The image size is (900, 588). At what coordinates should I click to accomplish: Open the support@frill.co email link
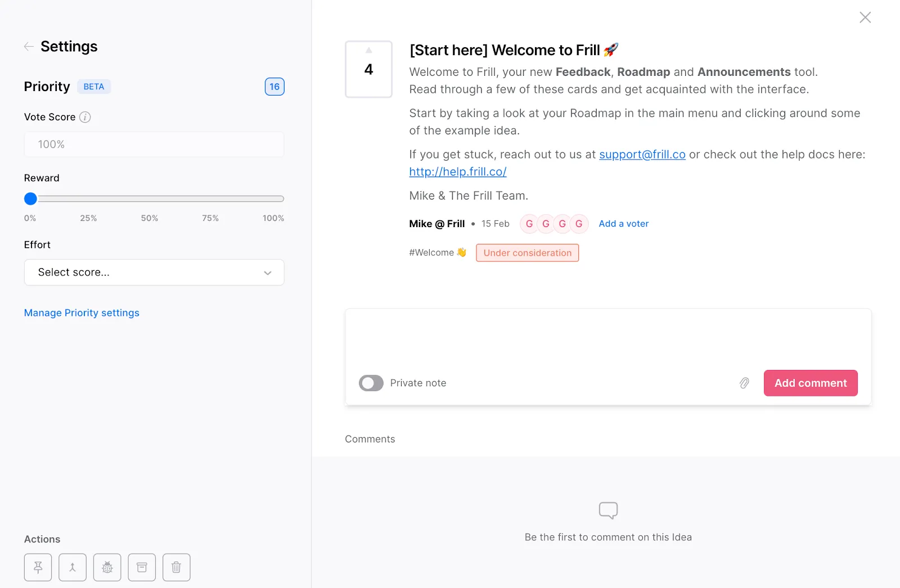click(642, 155)
